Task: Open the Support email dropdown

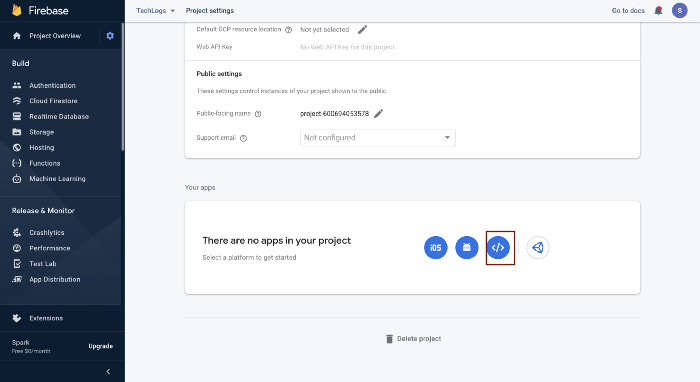Action: coord(378,138)
